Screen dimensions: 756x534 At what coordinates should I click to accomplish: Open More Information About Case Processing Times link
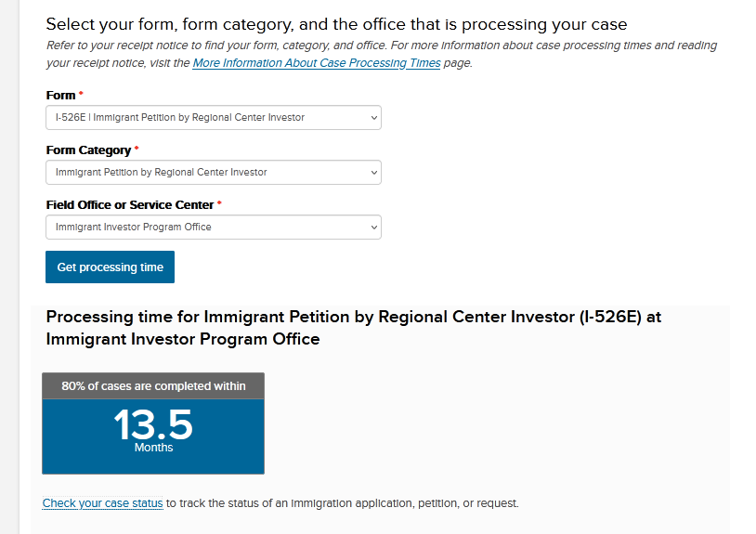316,63
